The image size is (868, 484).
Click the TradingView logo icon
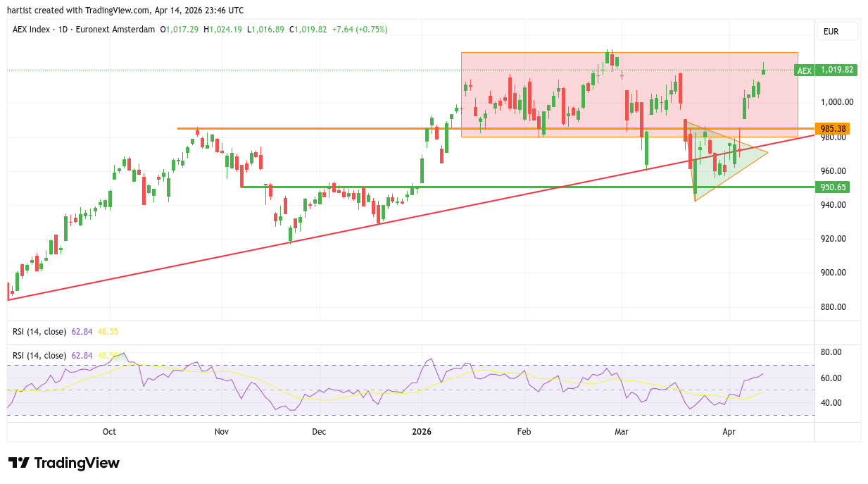[x=19, y=463]
